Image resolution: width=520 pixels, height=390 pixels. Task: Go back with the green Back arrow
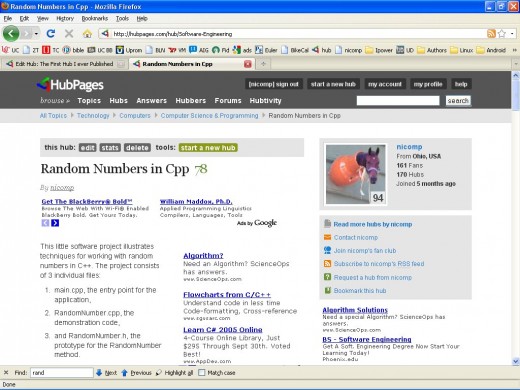(11, 34)
